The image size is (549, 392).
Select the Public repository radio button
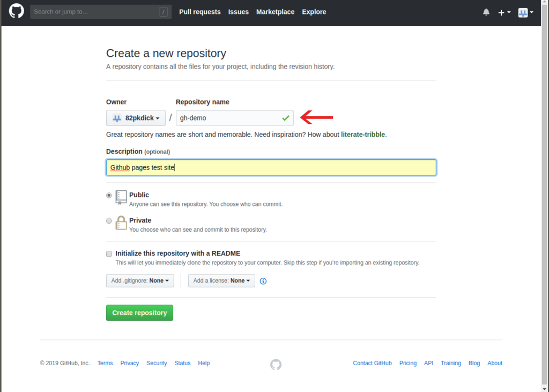109,195
